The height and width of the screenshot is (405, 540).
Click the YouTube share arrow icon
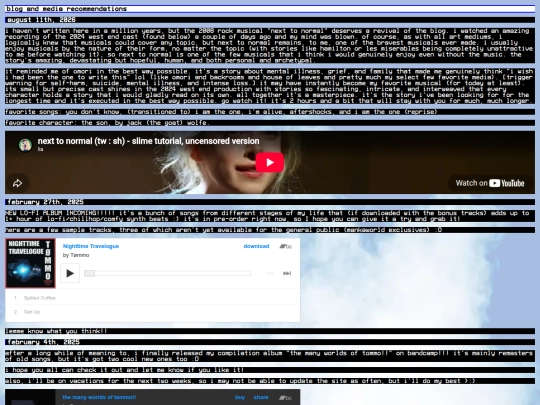pos(18,183)
